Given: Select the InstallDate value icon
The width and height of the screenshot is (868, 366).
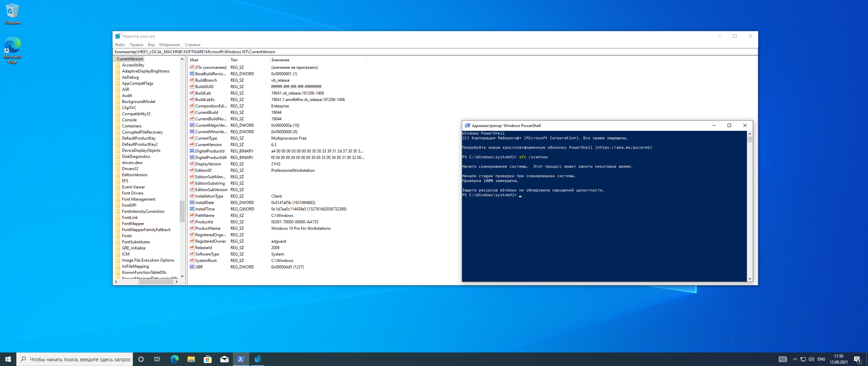Looking at the screenshot, I should (x=192, y=202).
